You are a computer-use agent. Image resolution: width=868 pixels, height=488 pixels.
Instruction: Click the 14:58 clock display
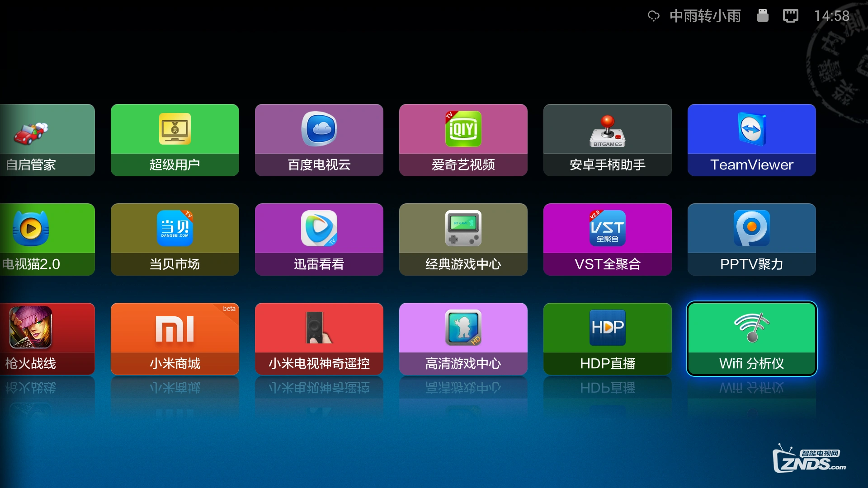click(x=832, y=16)
